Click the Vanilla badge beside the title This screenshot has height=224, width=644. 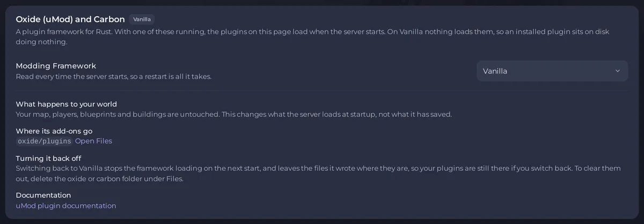142,19
